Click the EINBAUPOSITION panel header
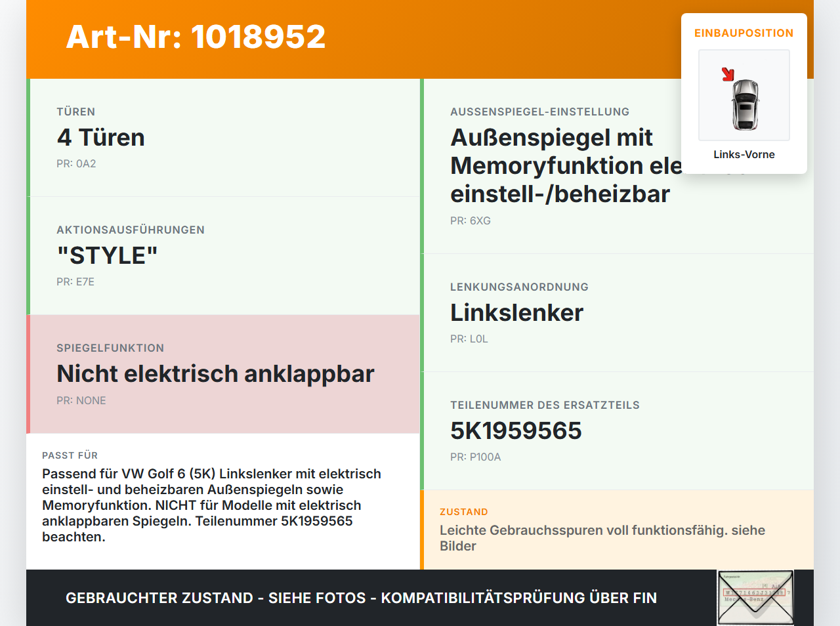 point(744,33)
